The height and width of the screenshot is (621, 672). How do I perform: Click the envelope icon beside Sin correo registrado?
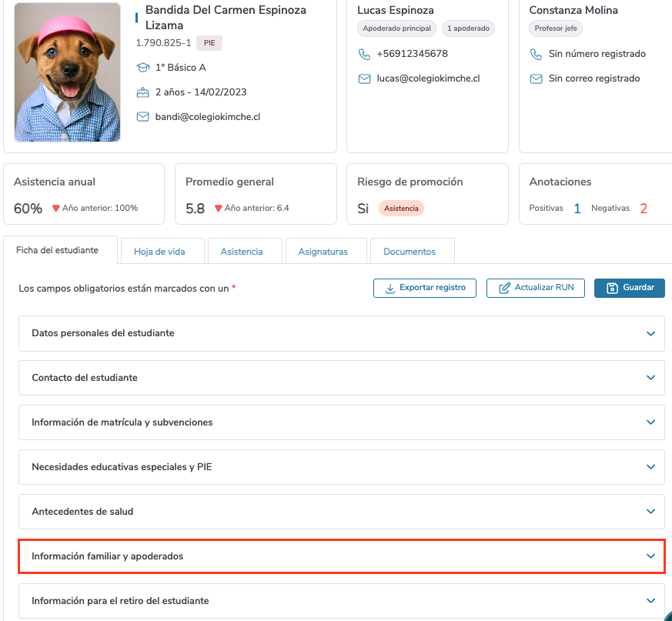point(537,78)
